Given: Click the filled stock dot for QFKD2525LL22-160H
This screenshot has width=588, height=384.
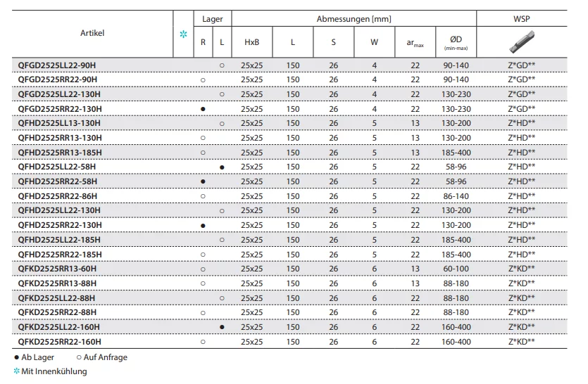Looking at the screenshot, I should 222,327.
